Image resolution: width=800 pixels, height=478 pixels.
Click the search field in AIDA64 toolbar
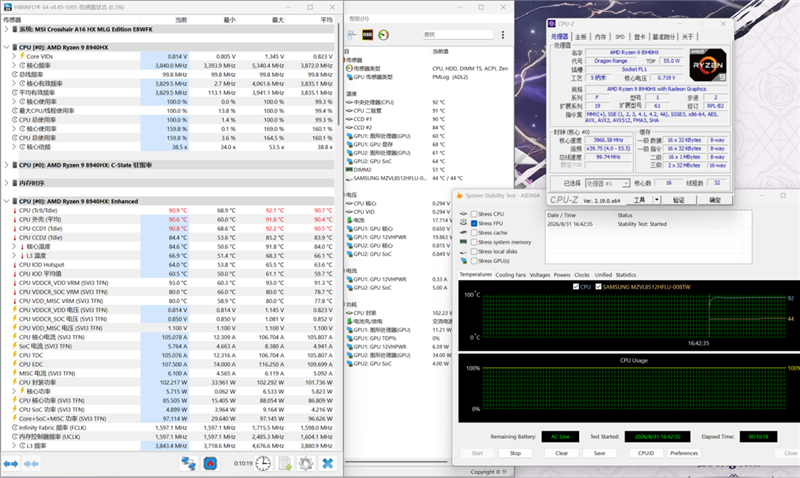click(458, 34)
